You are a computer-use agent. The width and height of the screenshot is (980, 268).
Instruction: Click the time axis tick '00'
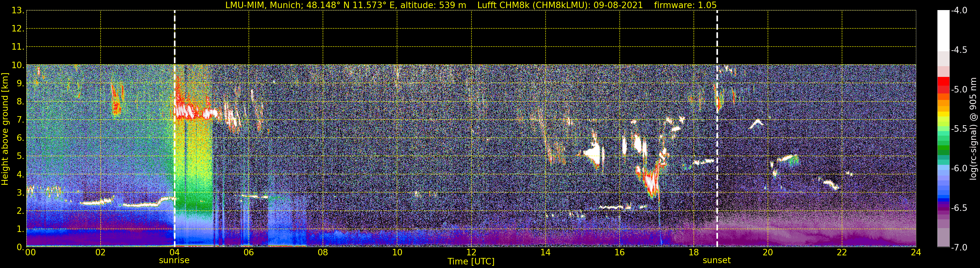click(x=31, y=252)
